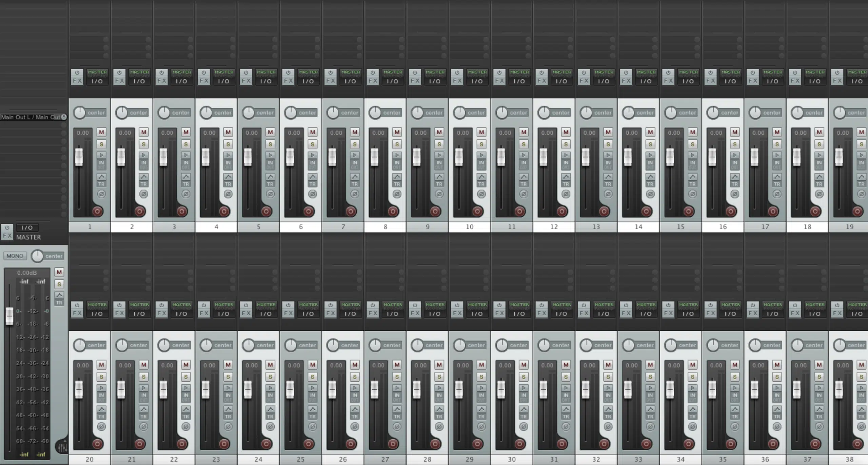Invert phase on track 9

pyautogui.click(x=439, y=194)
